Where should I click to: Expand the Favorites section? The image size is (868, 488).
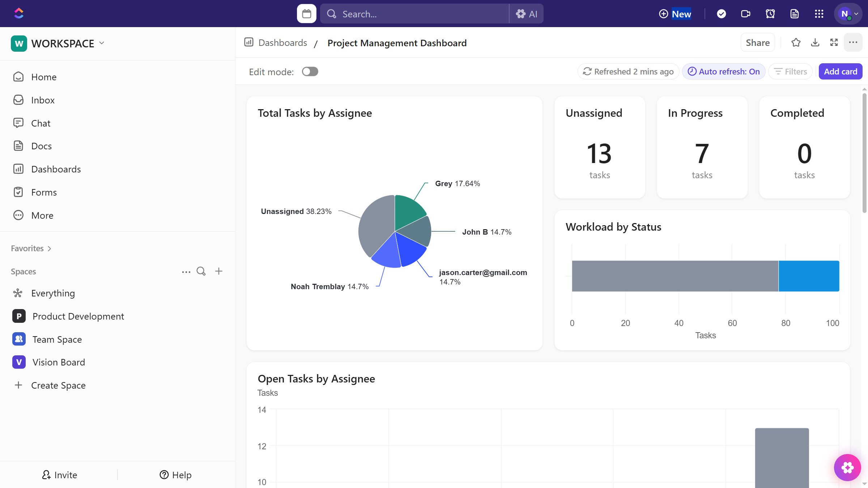tap(48, 248)
